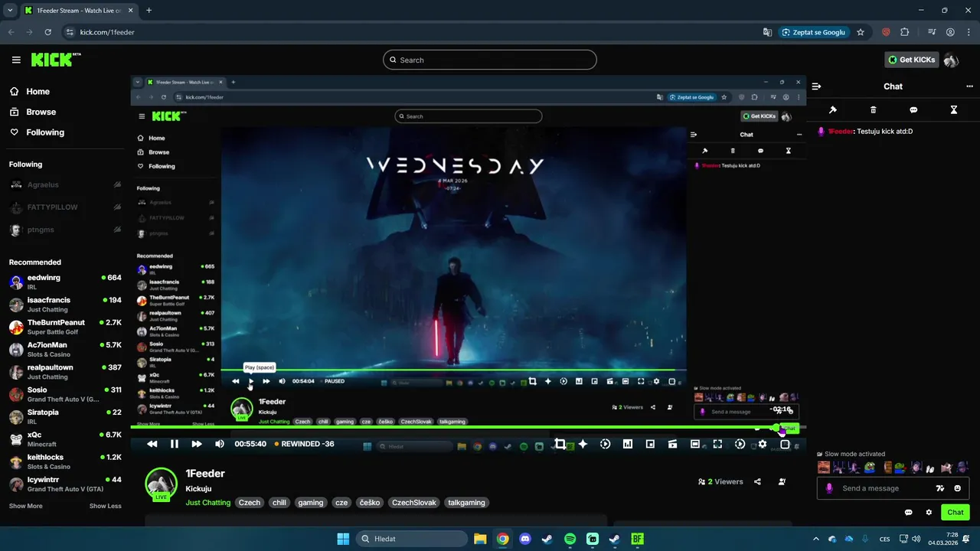Expand recommended list with Show More
Image resolution: width=980 pixels, height=551 pixels.
point(25,506)
